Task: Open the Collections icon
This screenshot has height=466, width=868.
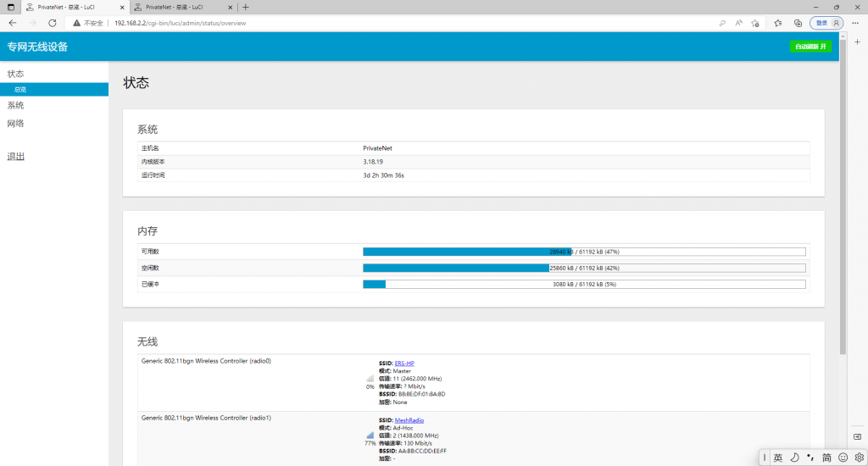Action: tap(798, 23)
